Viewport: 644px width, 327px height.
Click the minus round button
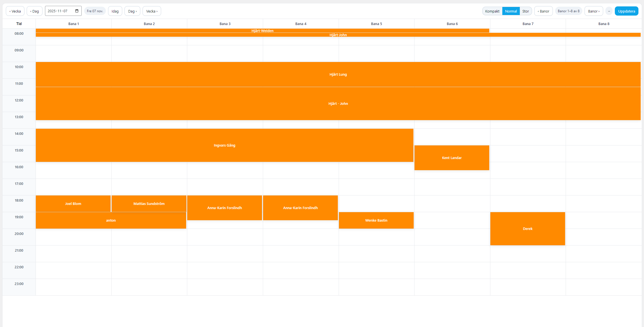point(609,11)
